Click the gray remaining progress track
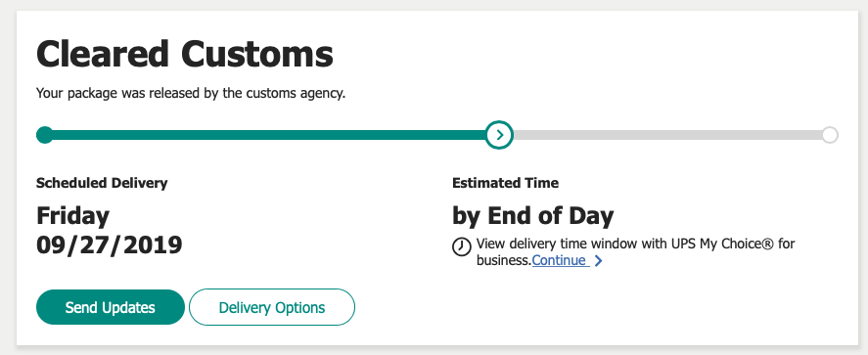Image resolution: width=868 pixels, height=355 pixels. tap(667, 135)
